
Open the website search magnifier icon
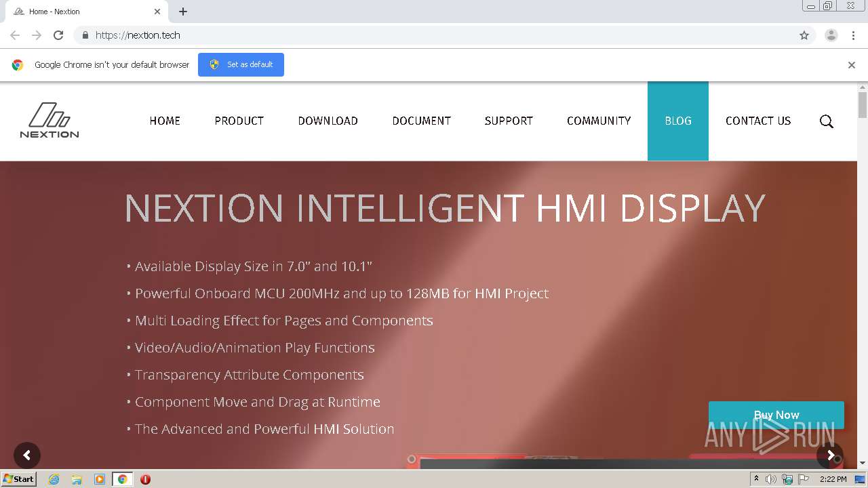826,121
